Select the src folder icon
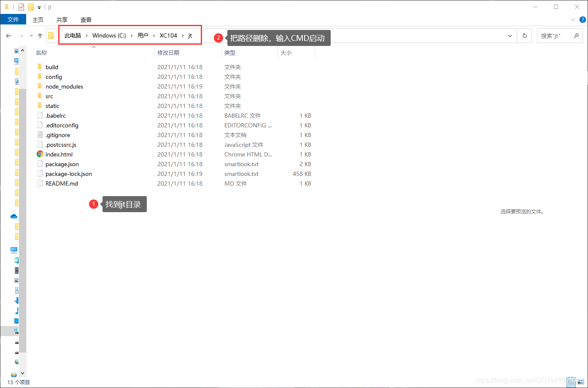The width and height of the screenshot is (588, 388). 40,96
